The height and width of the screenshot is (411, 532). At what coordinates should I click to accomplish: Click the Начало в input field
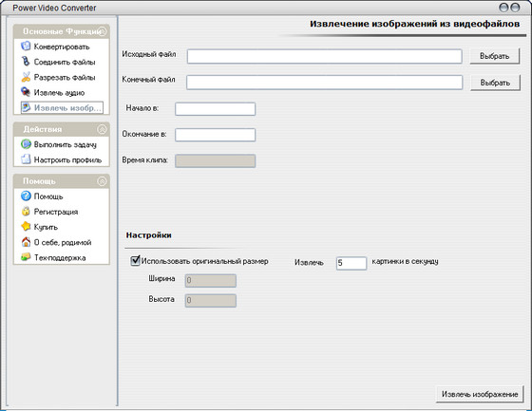215,109
